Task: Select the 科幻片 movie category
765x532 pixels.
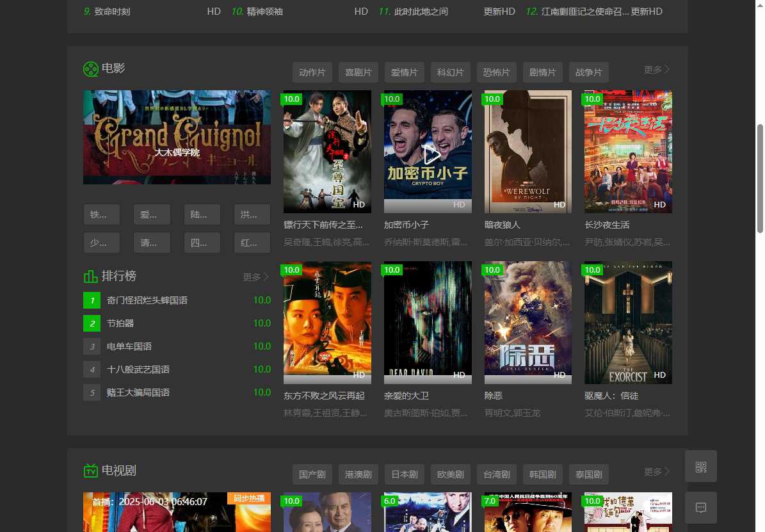Action: click(x=450, y=72)
